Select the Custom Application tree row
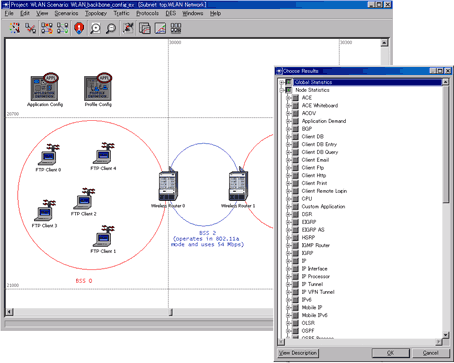The image size is (454, 363). pyautogui.click(x=323, y=207)
